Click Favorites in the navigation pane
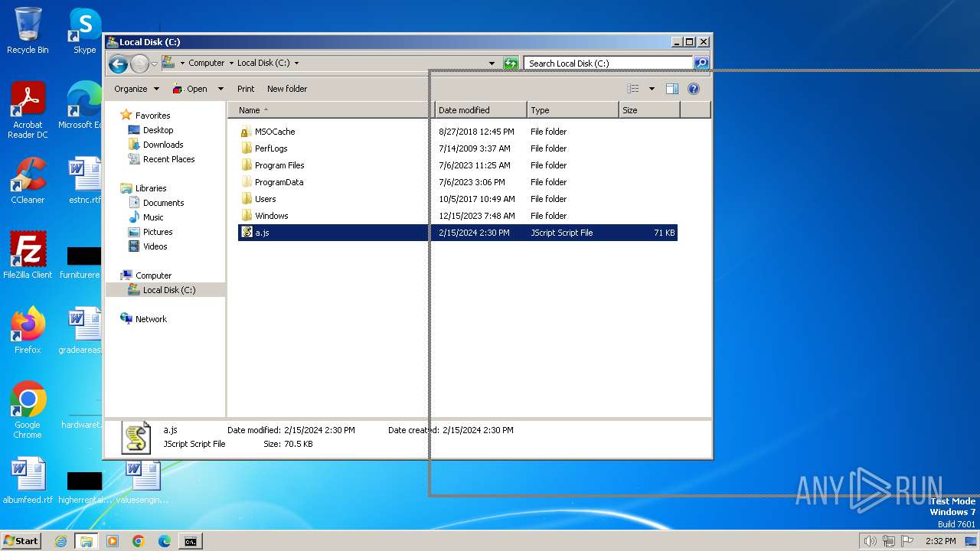This screenshot has height=551, width=980. (x=152, y=116)
